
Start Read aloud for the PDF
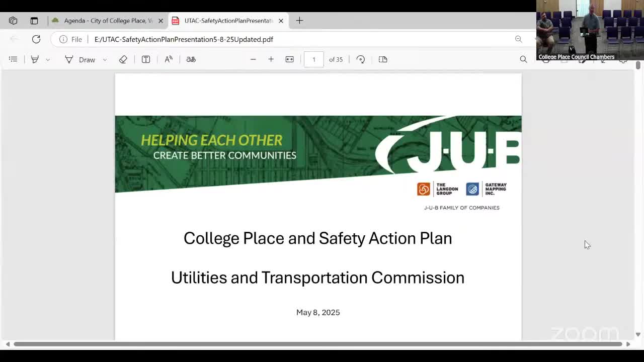(169, 59)
